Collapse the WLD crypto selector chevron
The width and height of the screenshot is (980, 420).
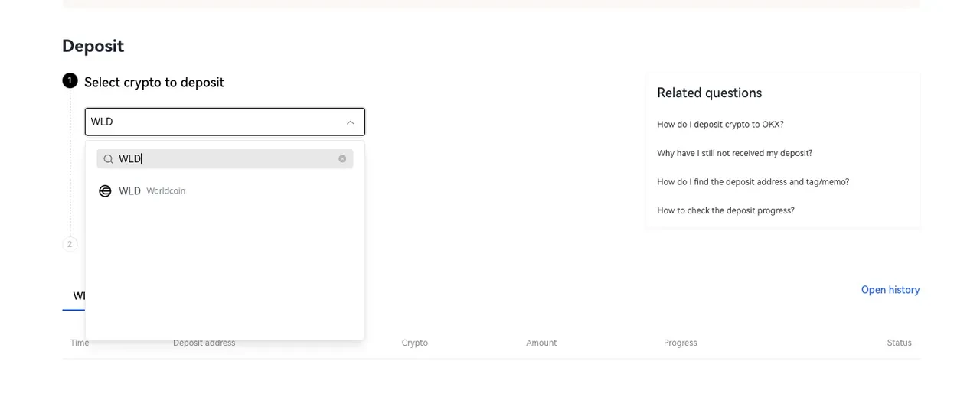pyautogui.click(x=350, y=122)
